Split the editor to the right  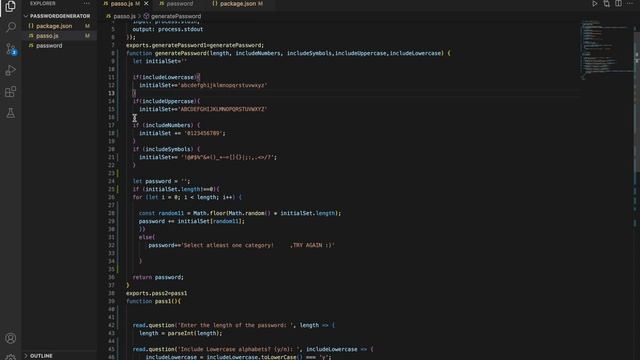point(618,4)
